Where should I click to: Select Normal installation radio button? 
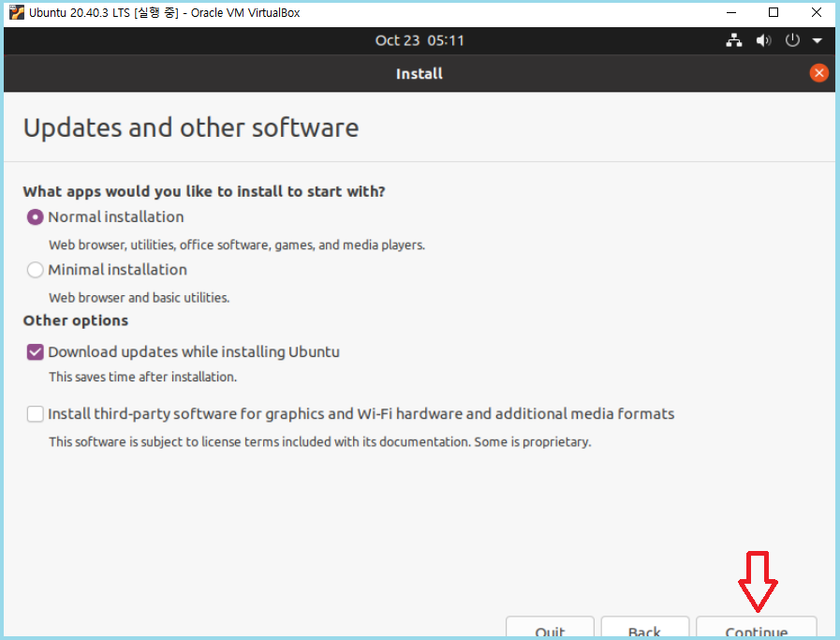tap(36, 217)
